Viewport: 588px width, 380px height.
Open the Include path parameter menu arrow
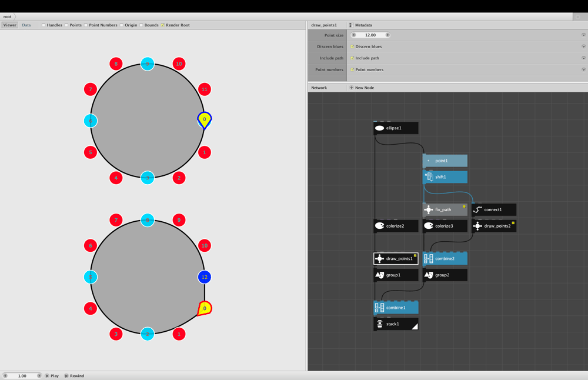583,58
